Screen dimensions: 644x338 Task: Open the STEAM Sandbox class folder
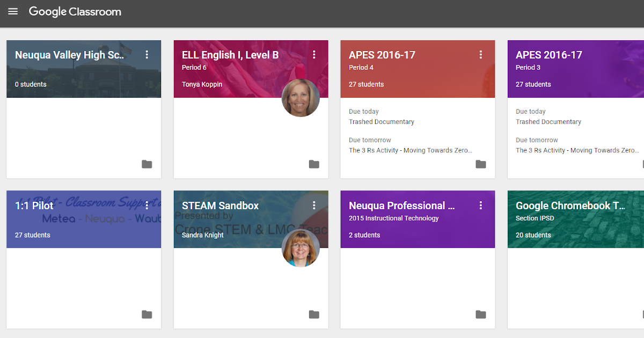click(314, 314)
